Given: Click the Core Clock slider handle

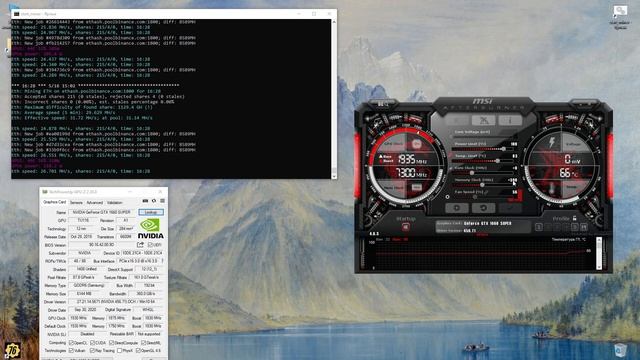Looking at the screenshot, I should tap(472, 173).
